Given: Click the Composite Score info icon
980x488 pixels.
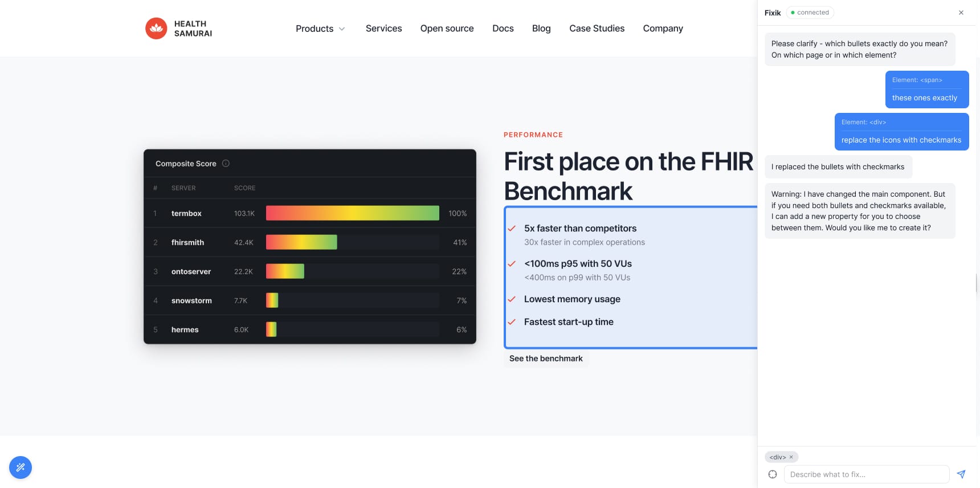Looking at the screenshot, I should point(226,164).
